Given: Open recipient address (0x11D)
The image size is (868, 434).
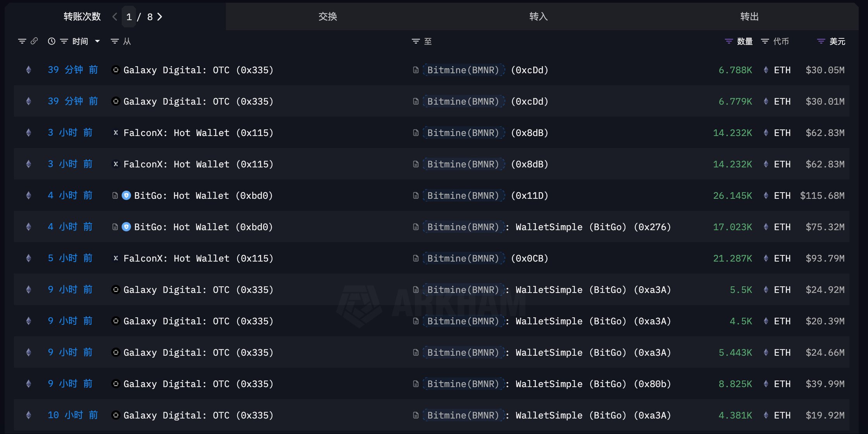Looking at the screenshot, I should coord(530,195).
